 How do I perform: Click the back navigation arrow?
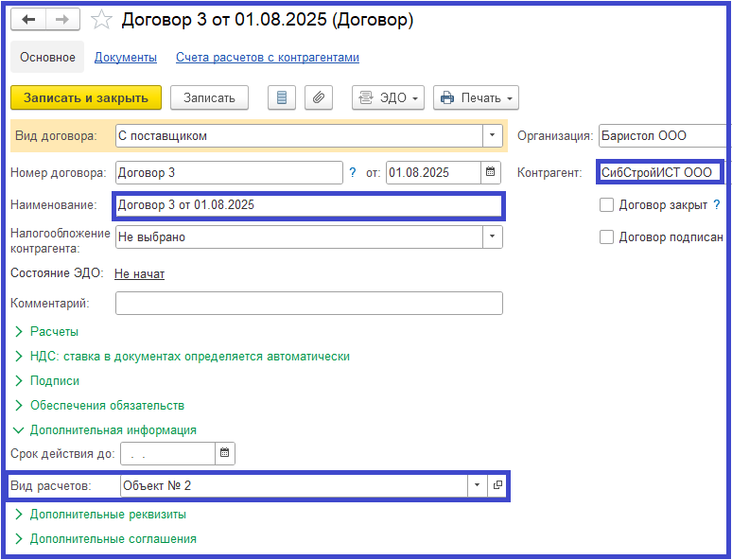(x=28, y=20)
